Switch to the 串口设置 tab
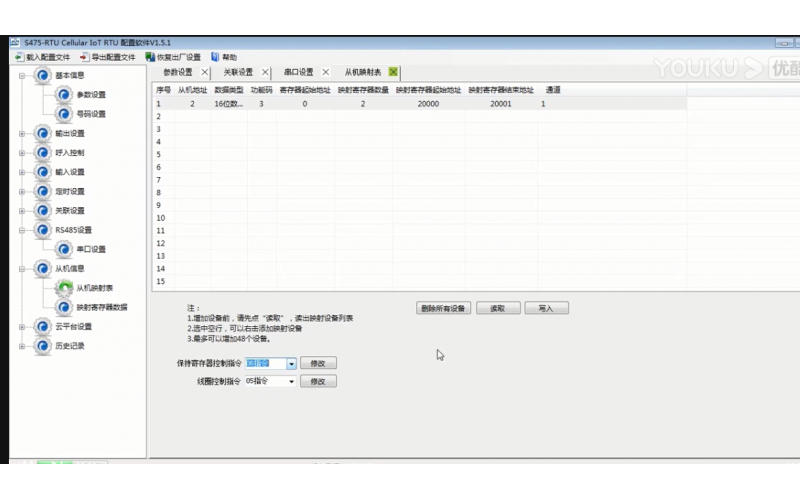The height and width of the screenshot is (500, 800). (x=298, y=72)
